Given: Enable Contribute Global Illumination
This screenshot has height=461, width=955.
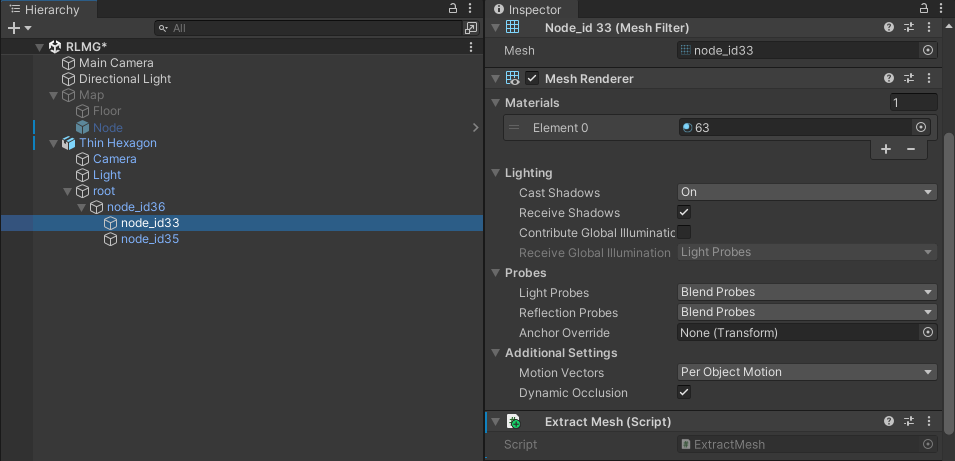Looking at the screenshot, I should 684,232.
